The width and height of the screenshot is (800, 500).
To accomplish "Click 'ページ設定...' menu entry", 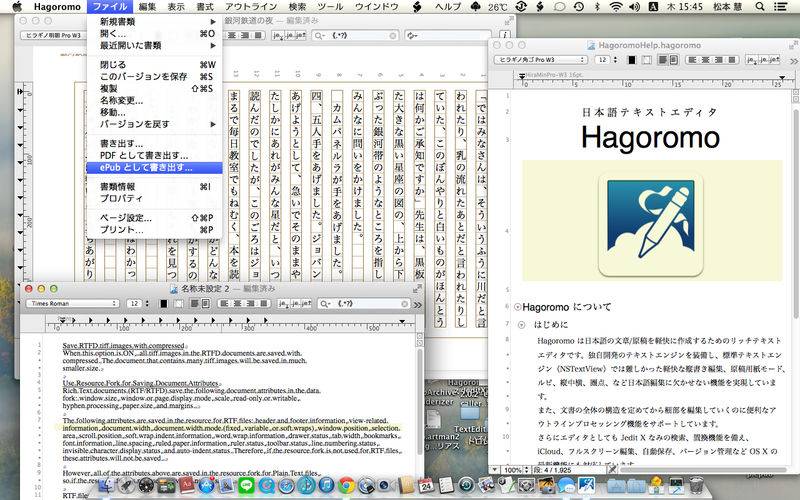I will (154, 218).
